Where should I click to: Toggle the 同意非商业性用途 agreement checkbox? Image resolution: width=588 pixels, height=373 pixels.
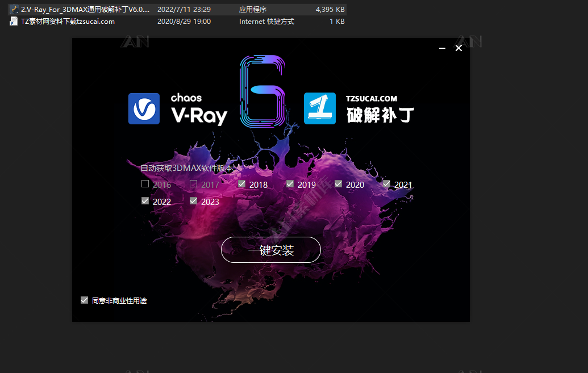85,300
